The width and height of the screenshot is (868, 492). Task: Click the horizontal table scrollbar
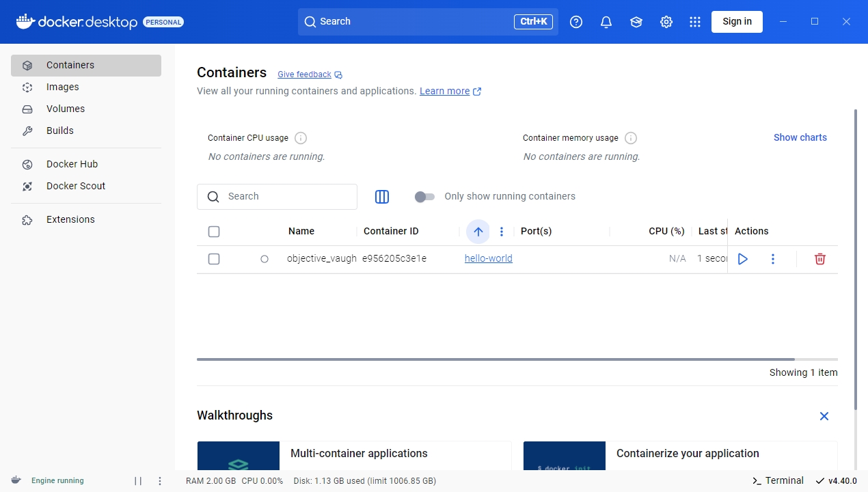coord(496,359)
